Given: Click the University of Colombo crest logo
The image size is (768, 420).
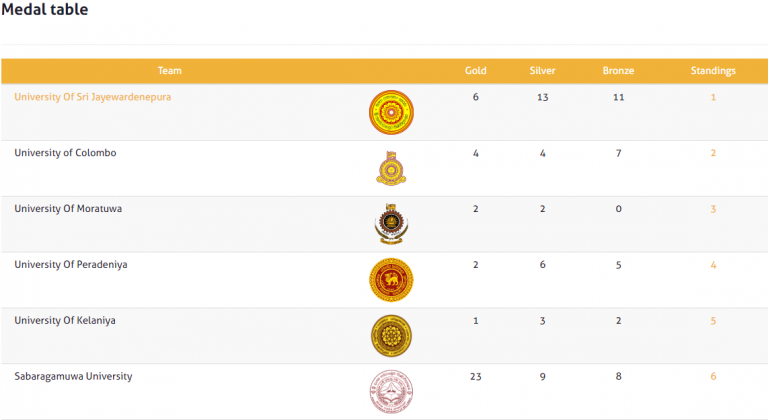Looking at the screenshot, I should click(391, 168).
